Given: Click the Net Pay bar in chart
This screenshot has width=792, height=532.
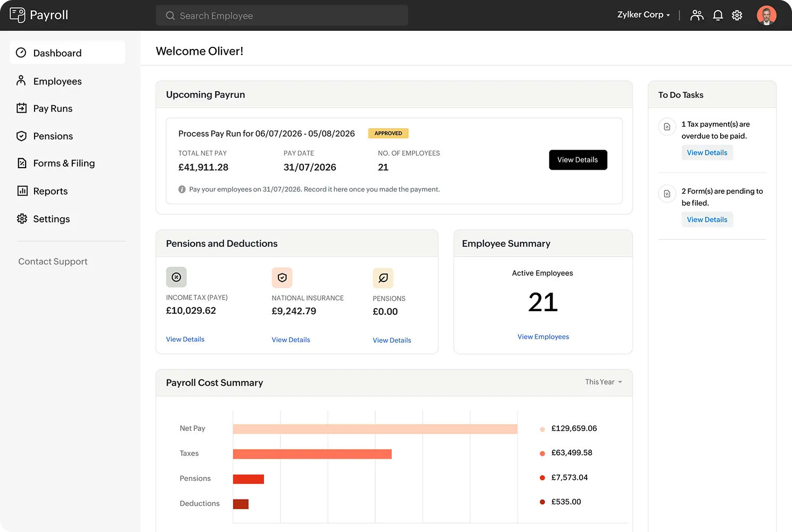Looking at the screenshot, I should pos(375,429).
